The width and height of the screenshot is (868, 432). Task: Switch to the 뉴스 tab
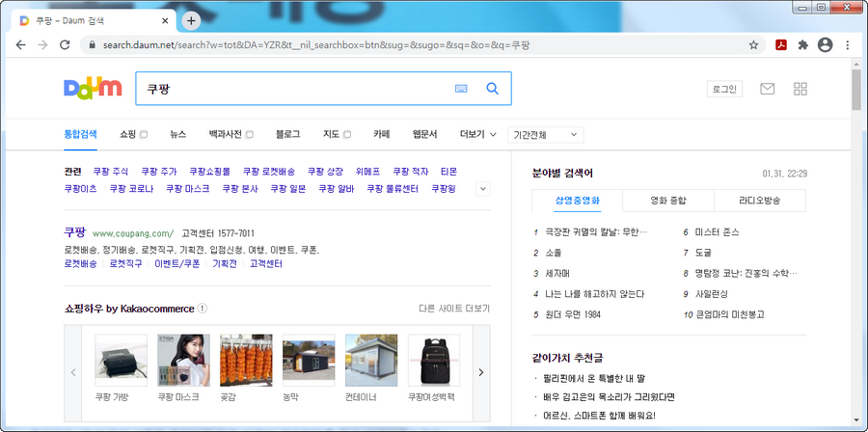pos(178,134)
